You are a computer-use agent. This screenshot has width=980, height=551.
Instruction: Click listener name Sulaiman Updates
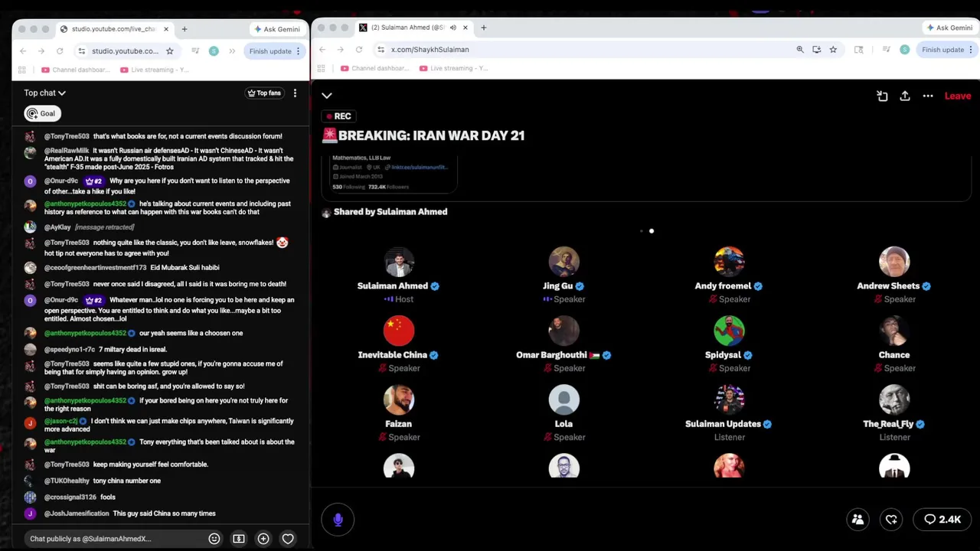coord(723,424)
